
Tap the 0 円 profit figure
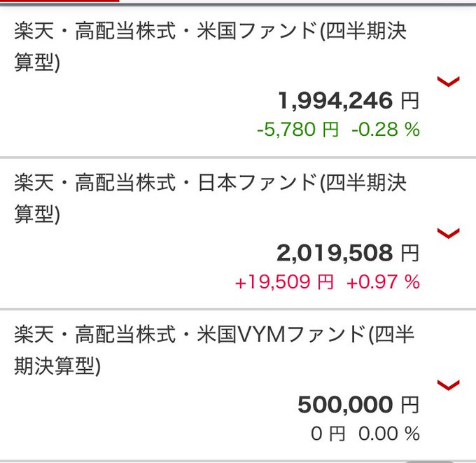[x=328, y=434]
